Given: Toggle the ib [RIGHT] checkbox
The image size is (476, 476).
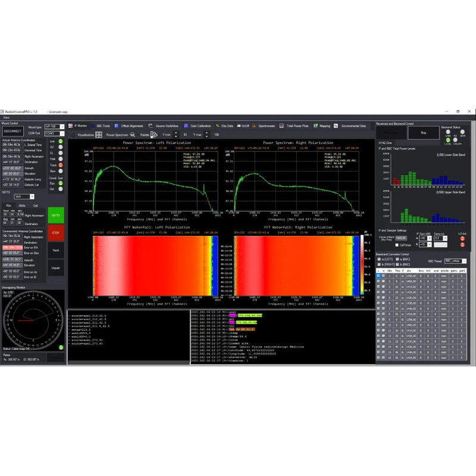Looking at the screenshot, I should click(379, 264).
